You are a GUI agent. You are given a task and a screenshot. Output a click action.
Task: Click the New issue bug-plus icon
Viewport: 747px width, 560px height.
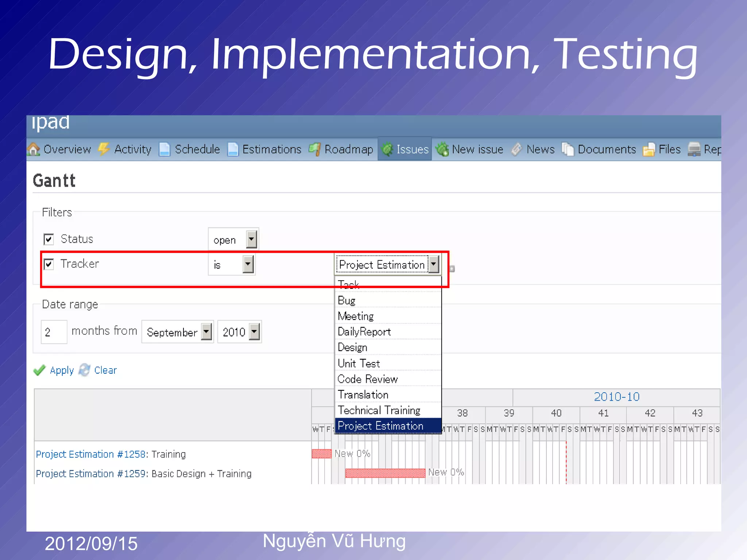tap(442, 149)
